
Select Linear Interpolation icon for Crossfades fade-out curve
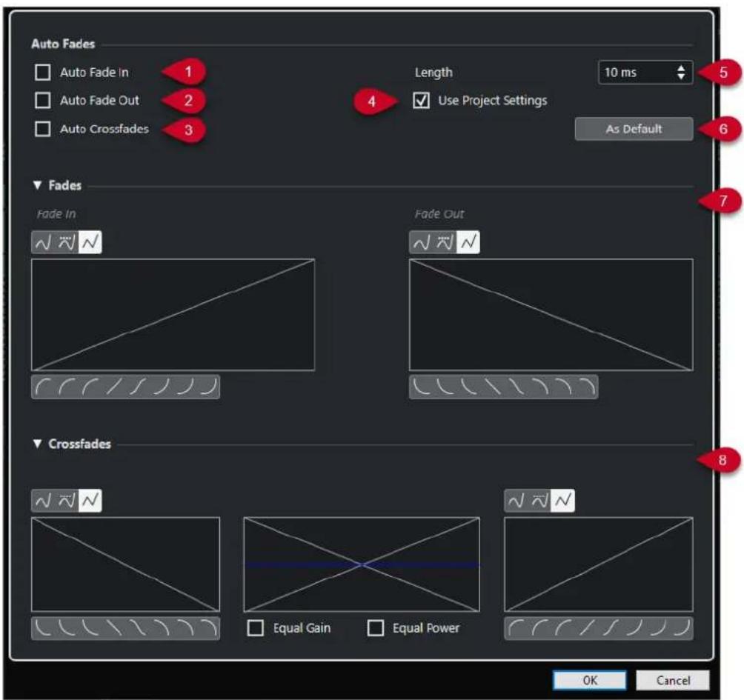pyautogui.click(x=90, y=501)
